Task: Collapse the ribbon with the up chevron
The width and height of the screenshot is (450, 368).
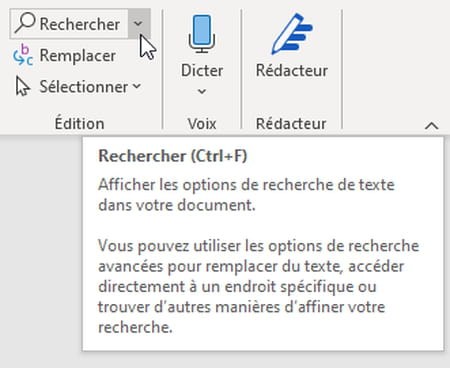Action: click(432, 126)
